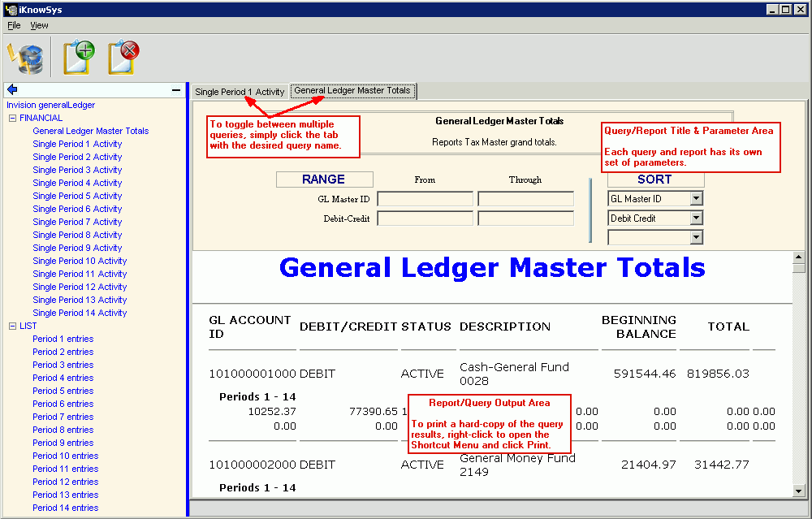The image size is (812, 519).
Task: Select General Ledger Master Totals in tree
Action: pyautogui.click(x=90, y=131)
